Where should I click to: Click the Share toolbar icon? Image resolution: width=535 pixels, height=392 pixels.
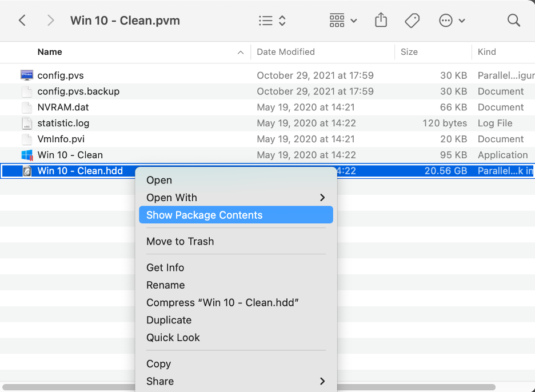click(x=381, y=20)
